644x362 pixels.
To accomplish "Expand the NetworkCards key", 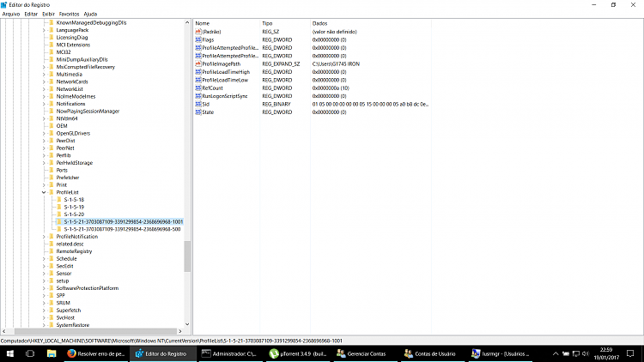I will [x=44, y=82].
